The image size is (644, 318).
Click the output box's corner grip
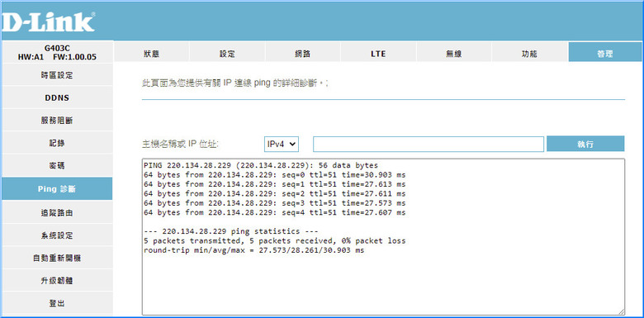pos(621,312)
